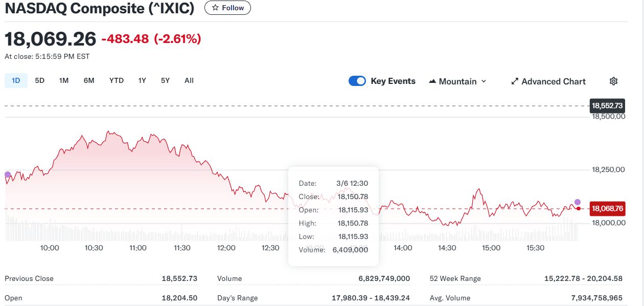Screen dimensions: 644x306
Task: Click the purple key event marker at market close
Action: pos(578,202)
